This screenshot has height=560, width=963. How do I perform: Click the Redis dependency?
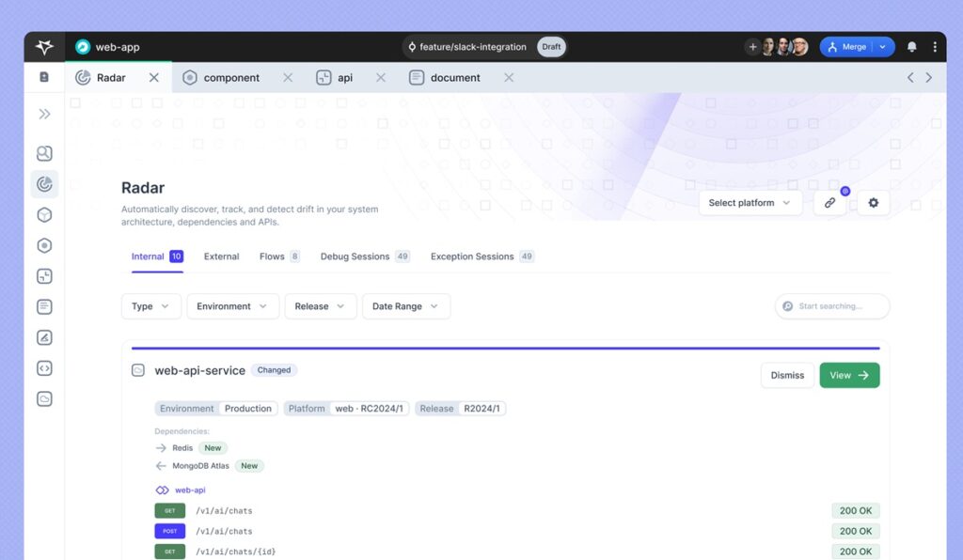(x=182, y=448)
